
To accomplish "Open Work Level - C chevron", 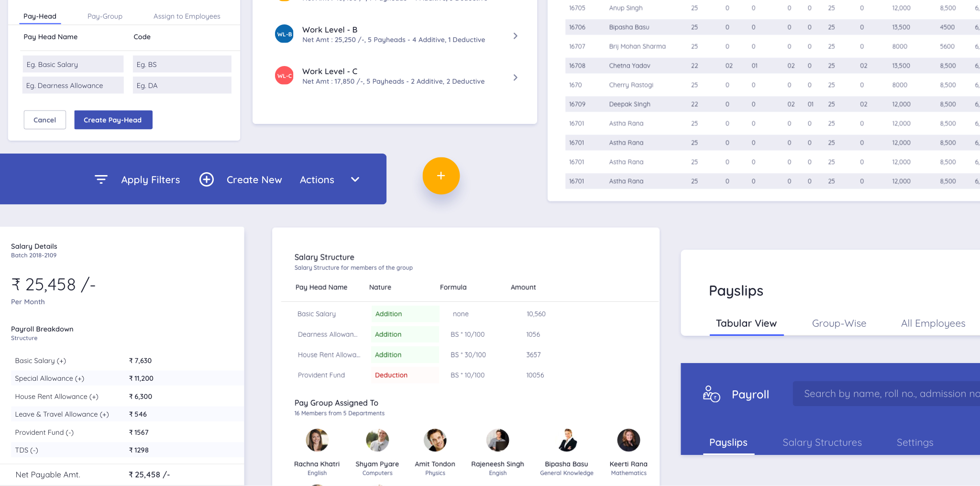I will (515, 77).
